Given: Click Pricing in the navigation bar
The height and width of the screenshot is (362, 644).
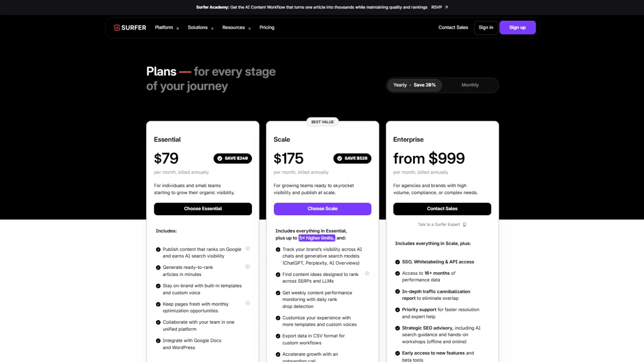Looking at the screenshot, I should coord(267,27).
